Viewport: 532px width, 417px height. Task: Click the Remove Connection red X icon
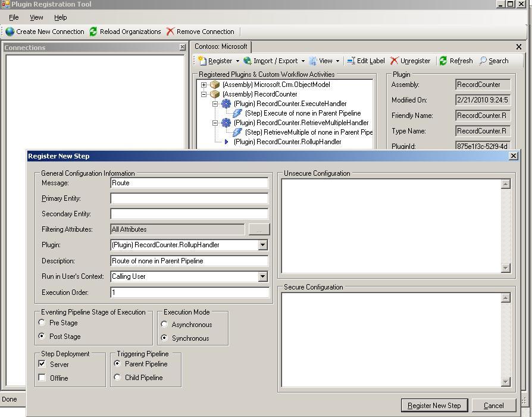pyautogui.click(x=170, y=32)
